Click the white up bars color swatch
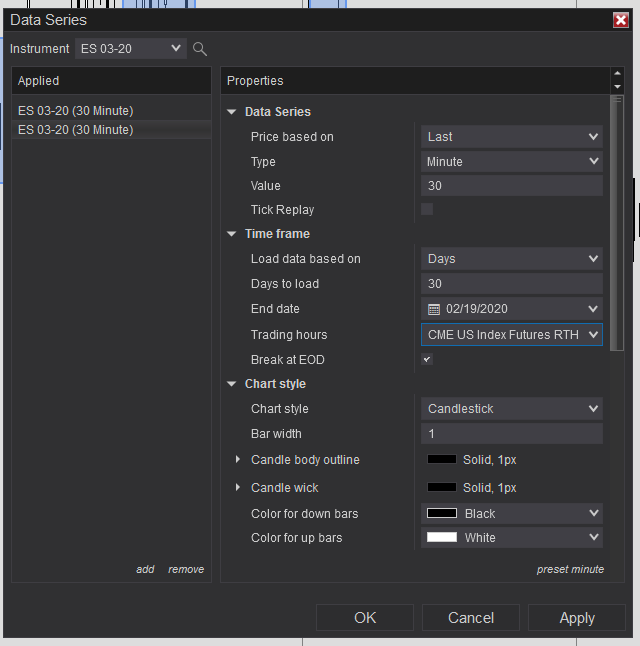Screen dimensions: 640x646 pos(442,537)
